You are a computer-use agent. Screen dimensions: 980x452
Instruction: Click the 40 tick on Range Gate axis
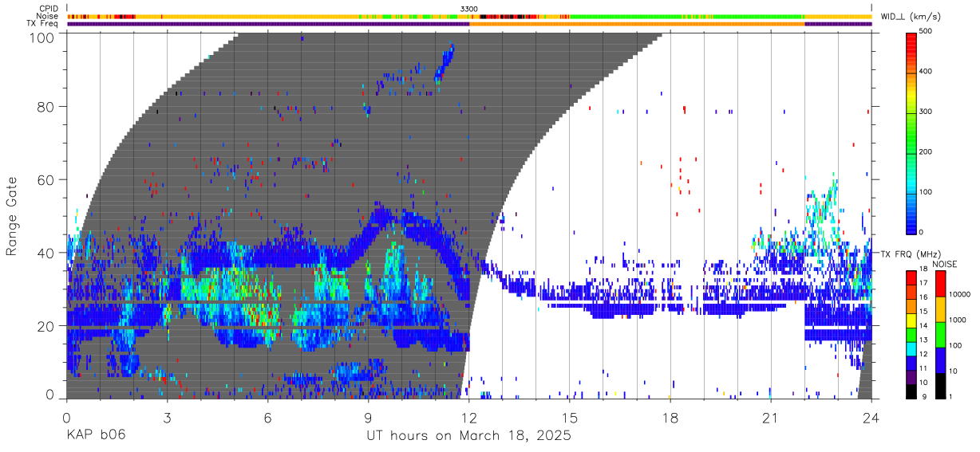click(46, 253)
